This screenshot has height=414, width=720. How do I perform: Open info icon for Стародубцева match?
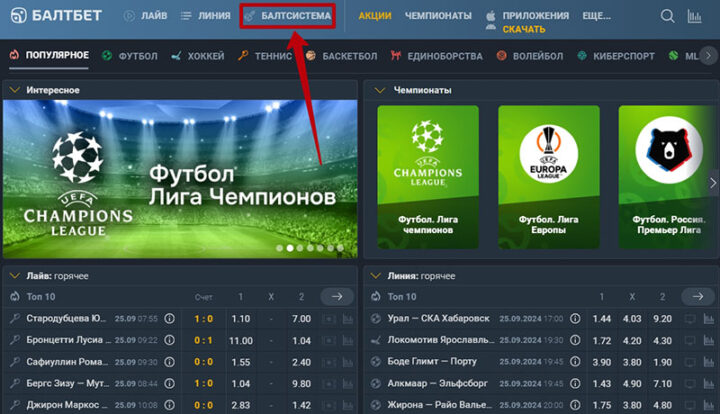pyautogui.click(x=169, y=319)
